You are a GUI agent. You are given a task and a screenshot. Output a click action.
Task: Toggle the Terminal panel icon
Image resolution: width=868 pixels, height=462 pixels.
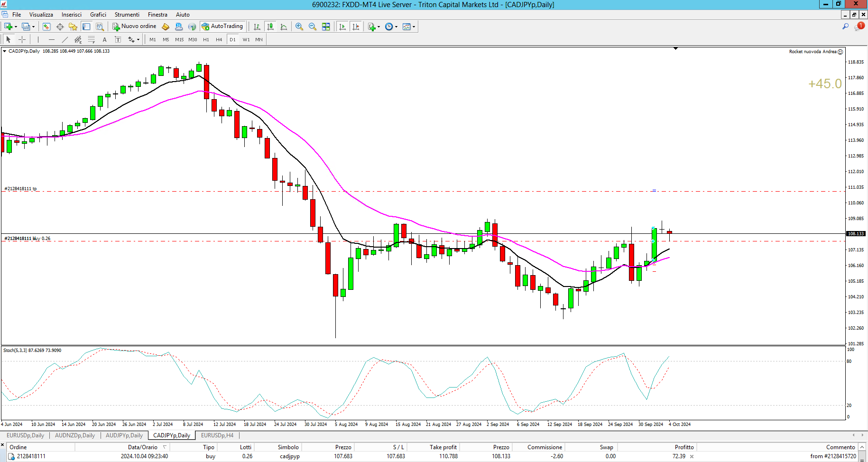[86, 27]
